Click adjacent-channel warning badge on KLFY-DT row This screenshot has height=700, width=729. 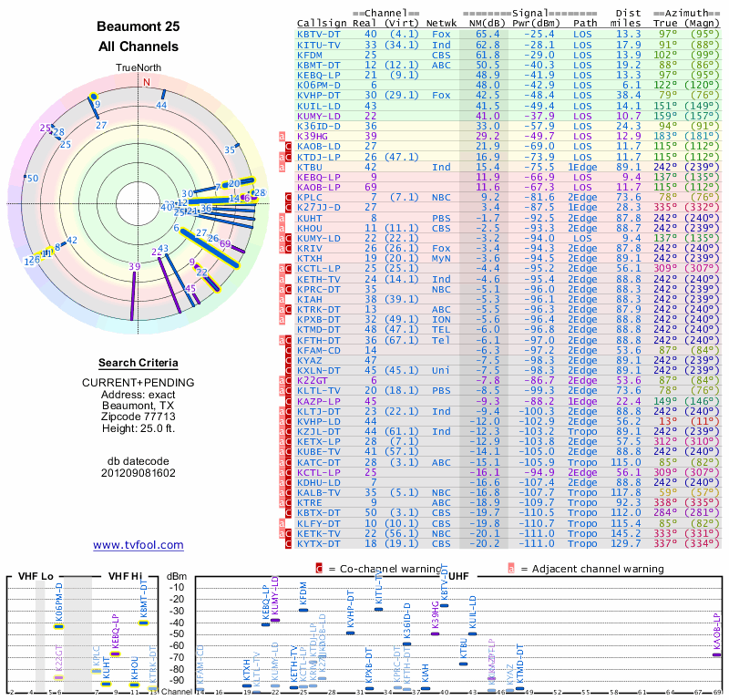(x=282, y=523)
